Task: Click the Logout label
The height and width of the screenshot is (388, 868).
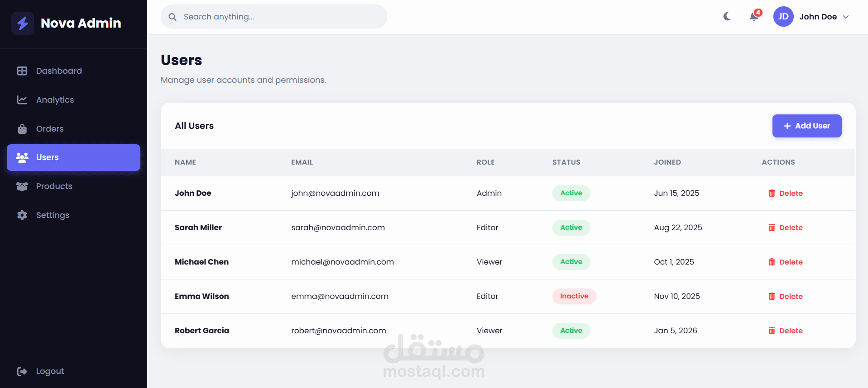Action: click(x=50, y=371)
